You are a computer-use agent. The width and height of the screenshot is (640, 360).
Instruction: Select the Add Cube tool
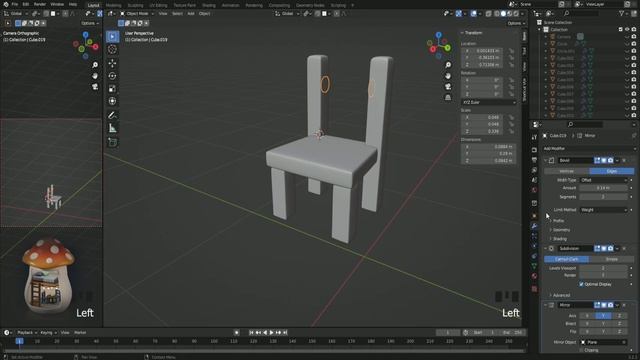112,142
